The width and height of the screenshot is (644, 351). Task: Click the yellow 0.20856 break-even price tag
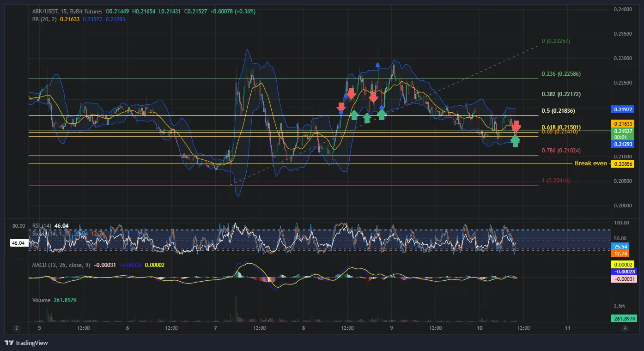click(x=624, y=164)
